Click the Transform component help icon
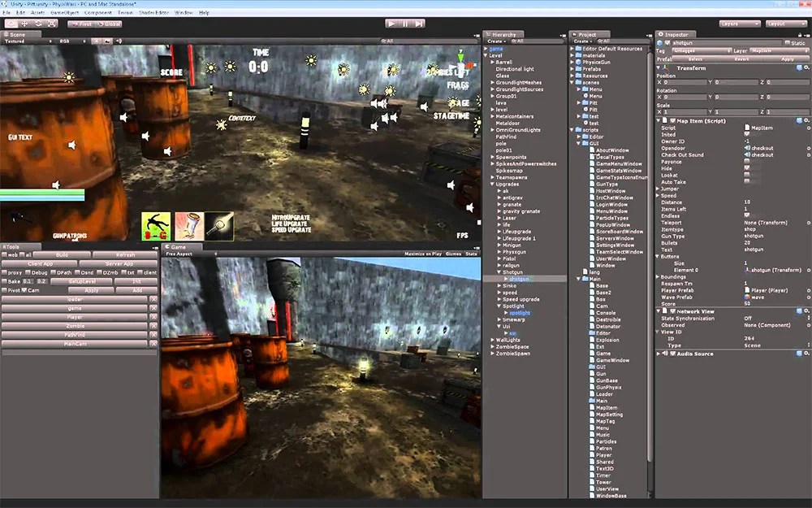Viewport: 812px width, 508px height. (x=799, y=68)
